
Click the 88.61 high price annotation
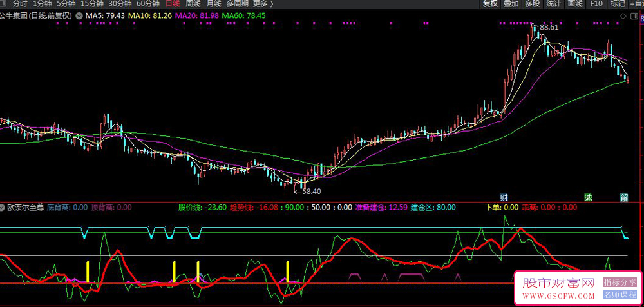(x=549, y=28)
